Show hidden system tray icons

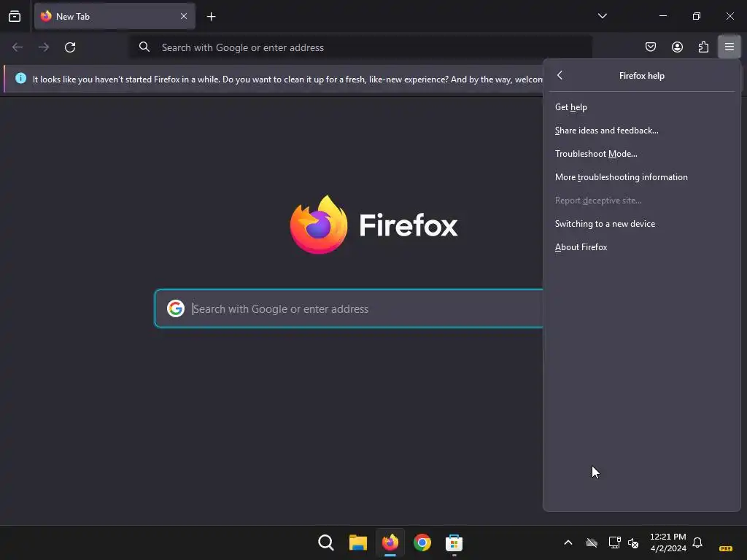click(x=568, y=542)
